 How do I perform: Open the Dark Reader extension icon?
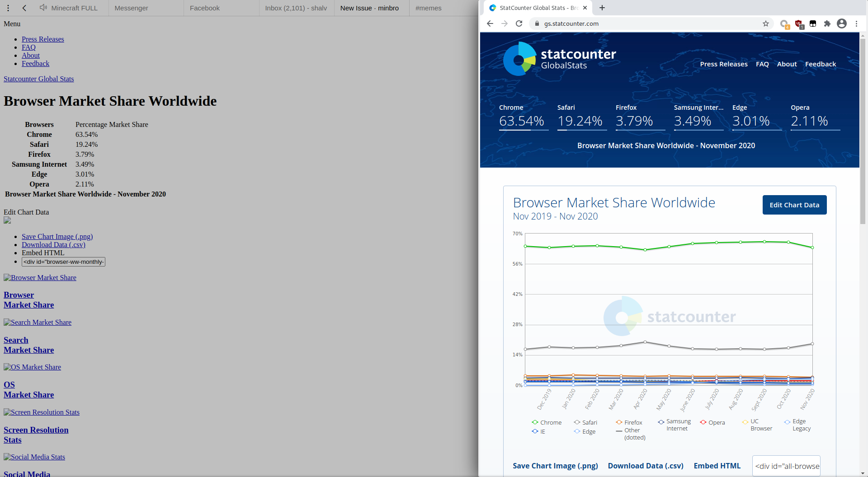pos(813,23)
